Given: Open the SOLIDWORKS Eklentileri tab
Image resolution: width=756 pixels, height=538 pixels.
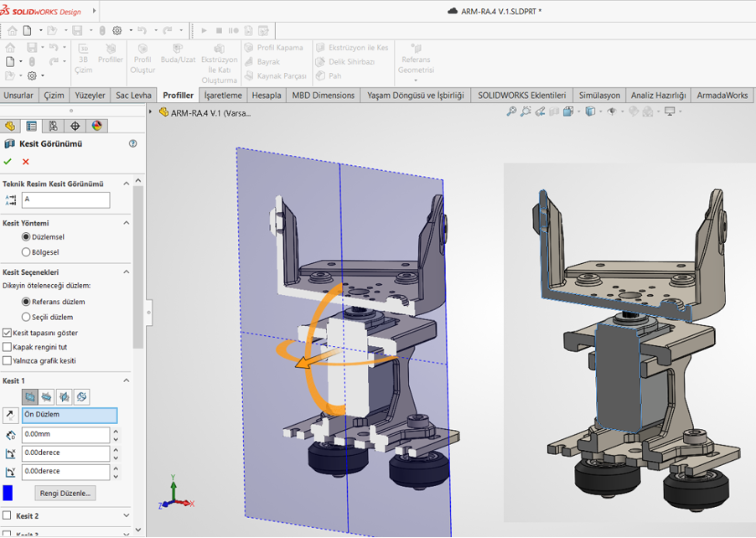Looking at the screenshot, I should (521, 95).
